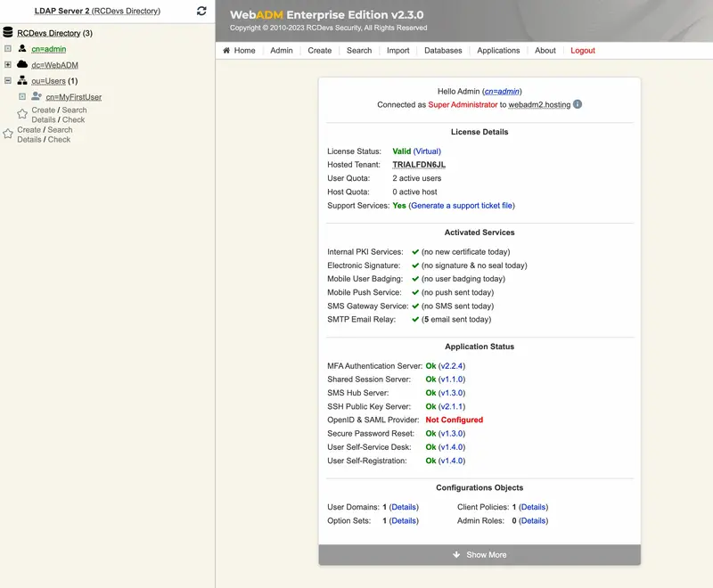Click the LDAP tree refresh icon
The width and height of the screenshot is (713, 588).
201,11
